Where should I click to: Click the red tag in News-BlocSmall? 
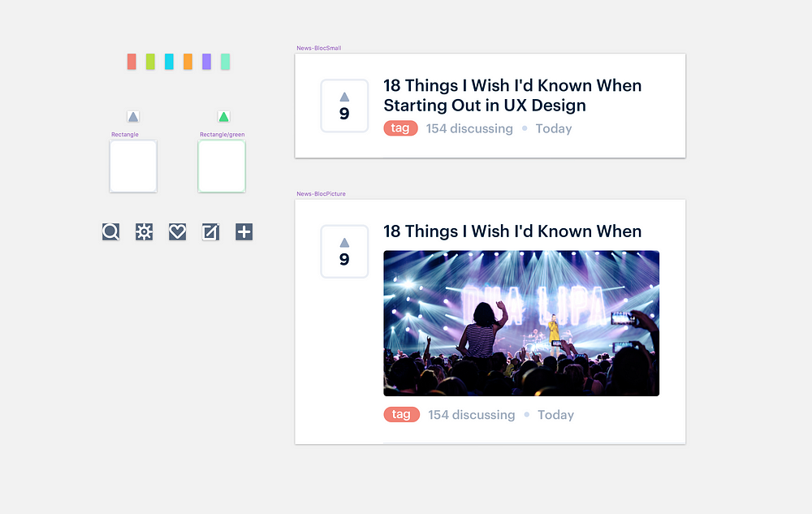pyautogui.click(x=401, y=127)
